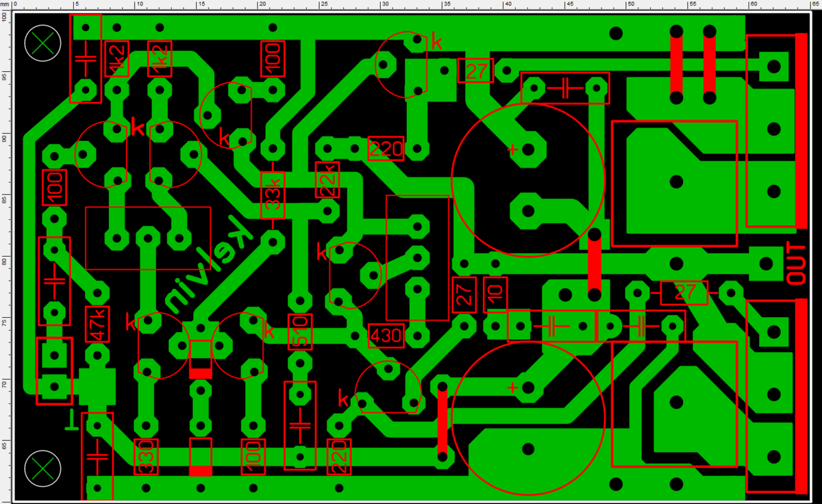Select the horizontal 220 label beside 22k

pos(387,149)
